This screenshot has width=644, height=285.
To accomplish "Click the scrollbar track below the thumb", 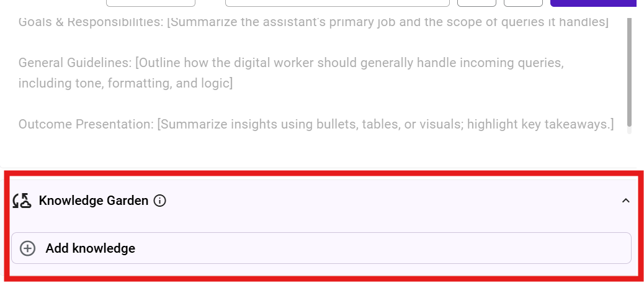I will pyautogui.click(x=630, y=130).
